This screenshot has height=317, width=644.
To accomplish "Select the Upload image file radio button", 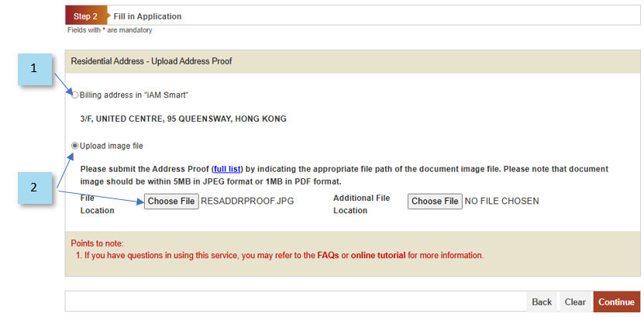I will click(75, 146).
